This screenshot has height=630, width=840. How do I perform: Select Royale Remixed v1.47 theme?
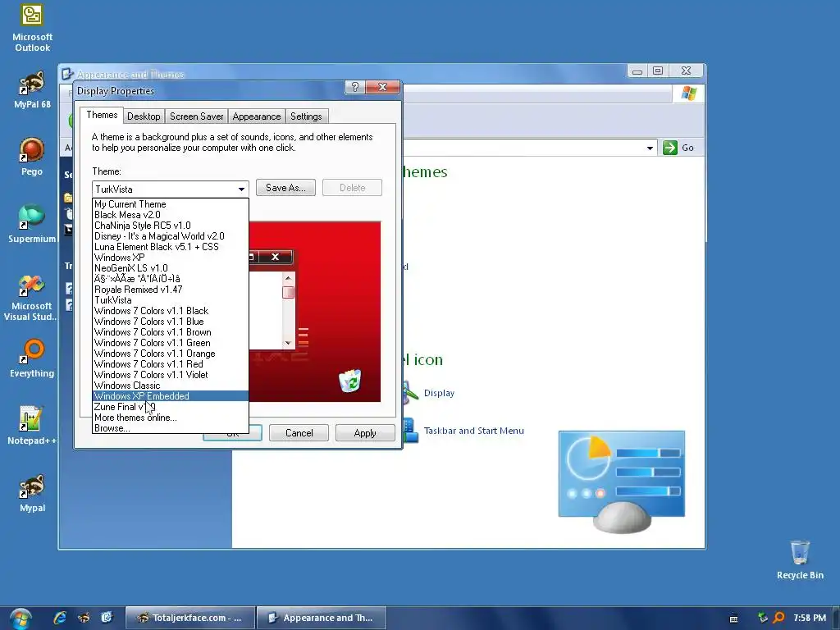click(171, 290)
